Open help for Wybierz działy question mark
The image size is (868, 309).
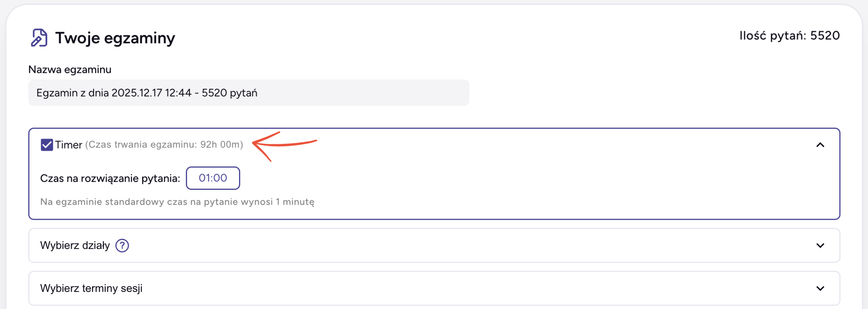(x=122, y=246)
